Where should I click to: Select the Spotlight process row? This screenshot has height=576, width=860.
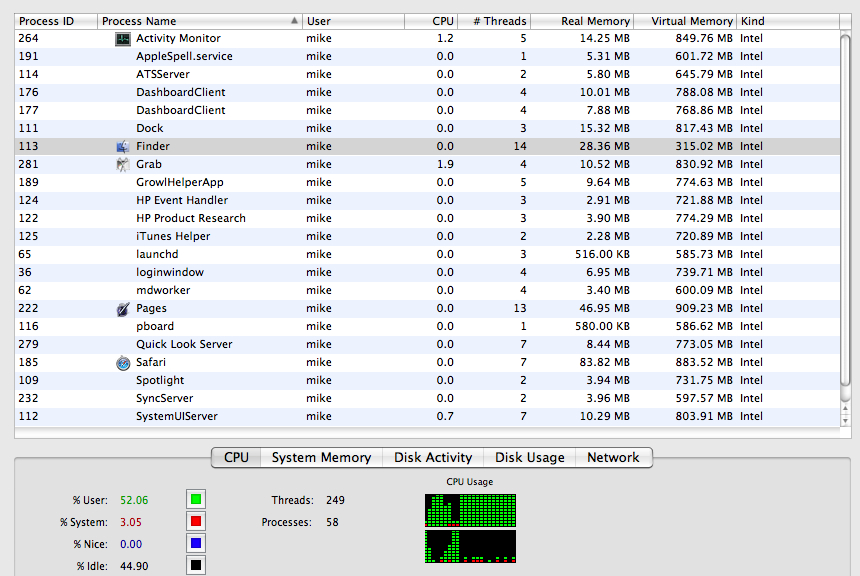point(427,380)
